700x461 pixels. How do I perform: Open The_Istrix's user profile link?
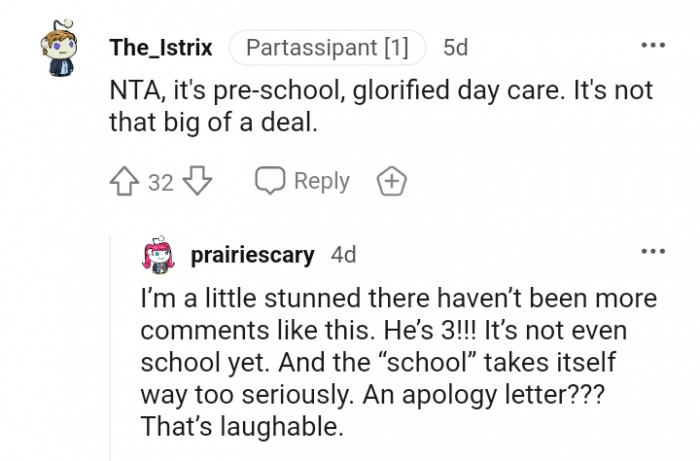[160, 47]
